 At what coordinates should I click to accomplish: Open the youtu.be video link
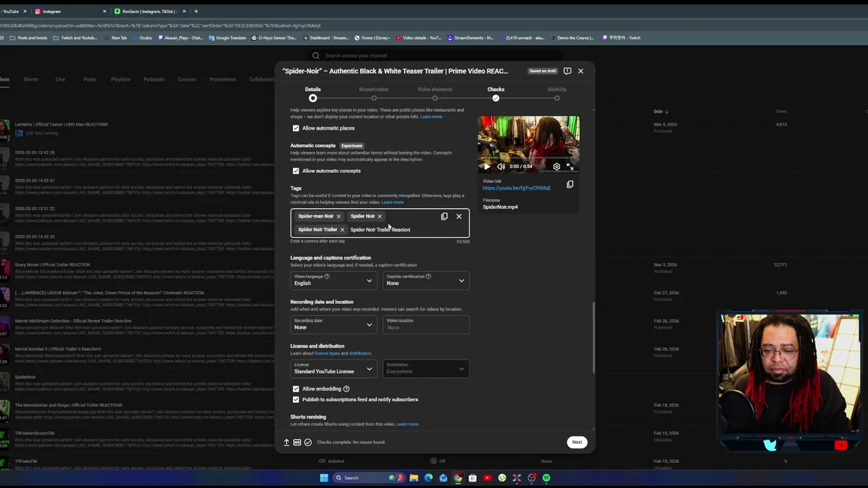[517, 188]
